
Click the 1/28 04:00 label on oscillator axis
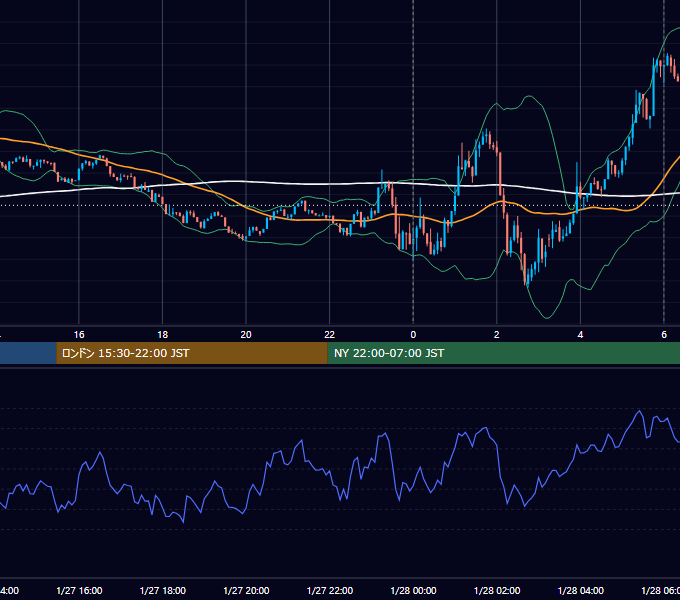(x=581, y=590)
